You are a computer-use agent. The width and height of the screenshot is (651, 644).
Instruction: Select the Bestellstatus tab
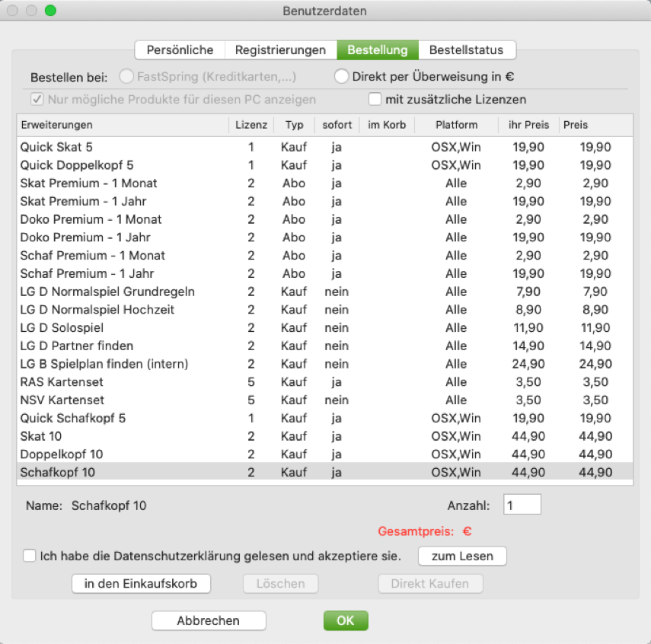[x=466, y=50]
